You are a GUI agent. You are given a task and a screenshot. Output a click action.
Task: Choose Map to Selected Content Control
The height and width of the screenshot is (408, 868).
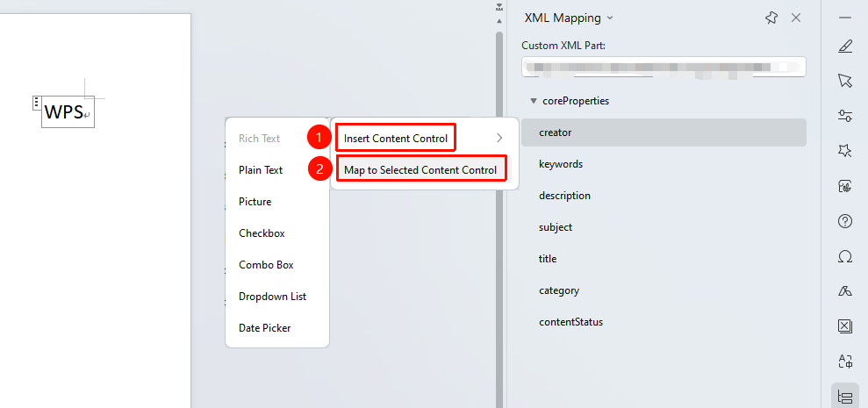[x=420, y=170]
